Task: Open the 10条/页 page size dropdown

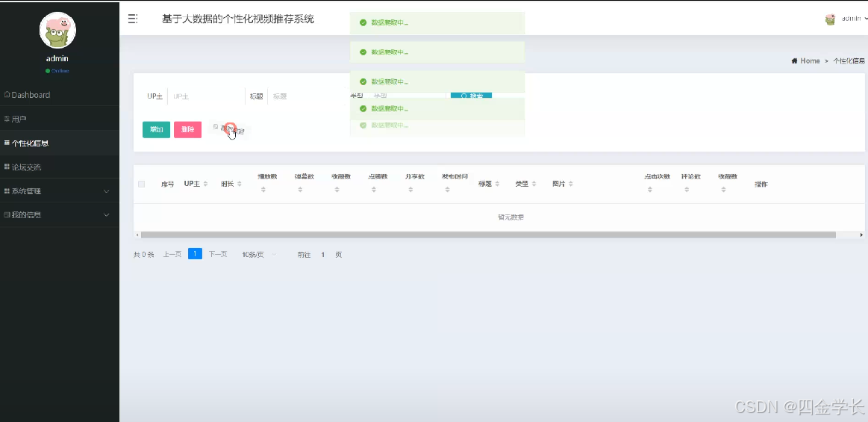Action: 259,255
